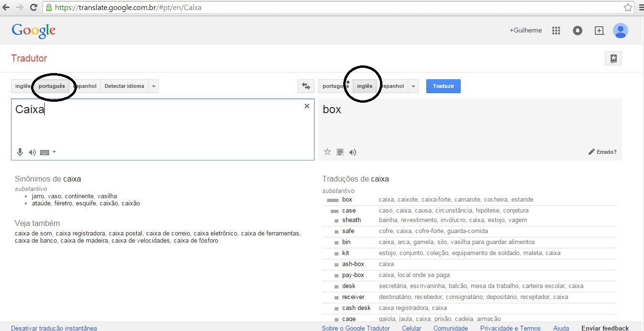Select espanhol as the source language

[x=85, y=86]
